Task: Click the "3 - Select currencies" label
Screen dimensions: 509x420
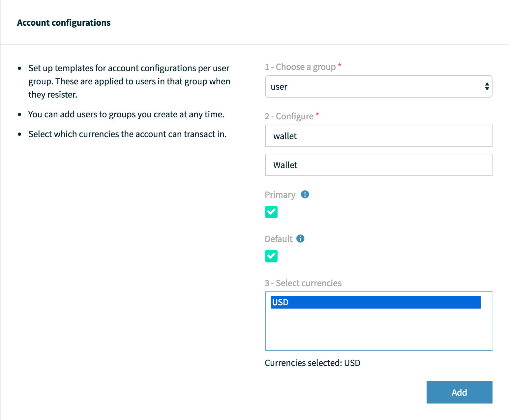Action: pos(303,283)
